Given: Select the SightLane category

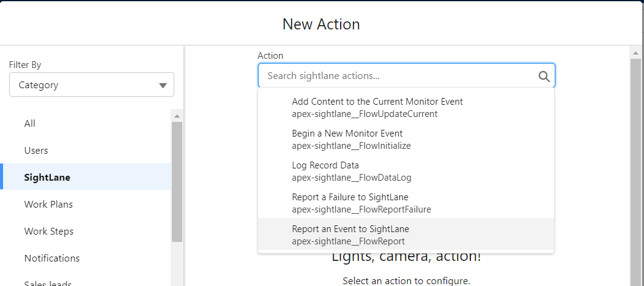Looking at the screenshot, I should point(47,178).
